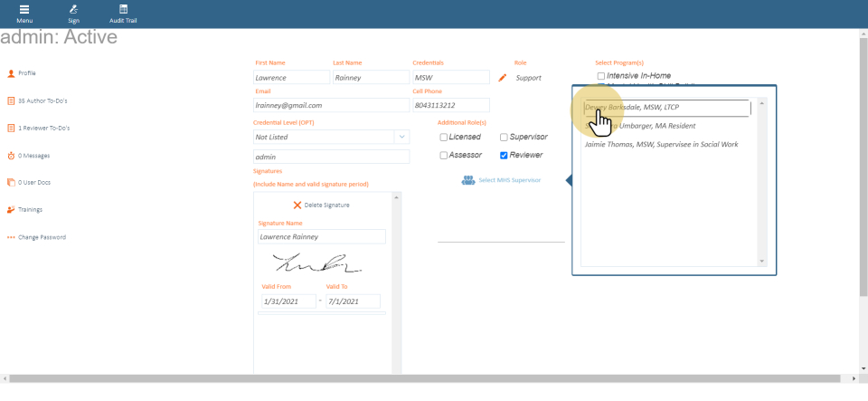Uncheck the Reviewer checkbox

(x=504, y=155)
